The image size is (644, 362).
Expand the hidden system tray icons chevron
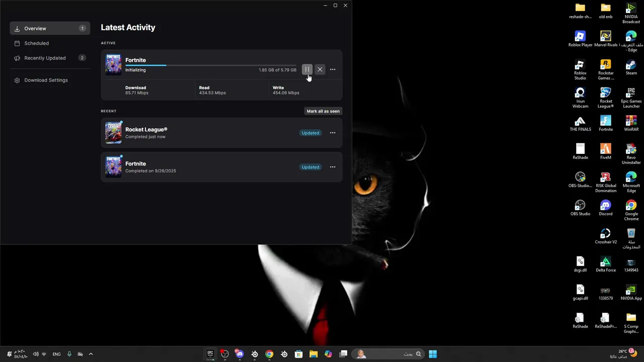coord(91,354)
